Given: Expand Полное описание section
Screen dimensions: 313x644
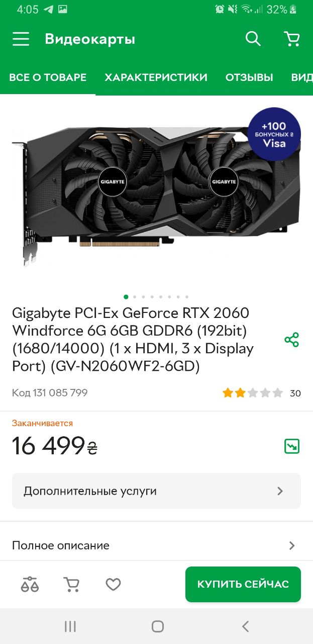Looking at the screenshot, I should [x=156, y=545].
